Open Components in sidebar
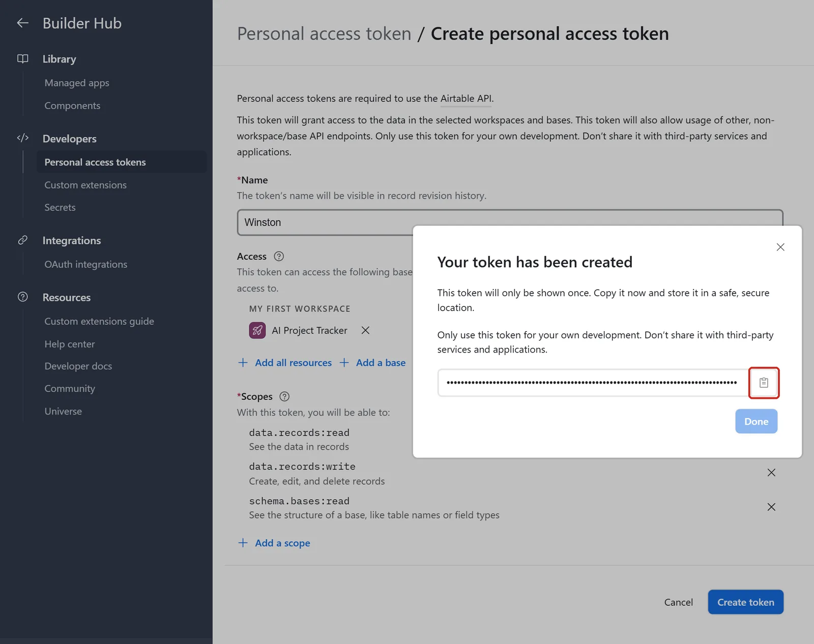 [x=72, y=106]
